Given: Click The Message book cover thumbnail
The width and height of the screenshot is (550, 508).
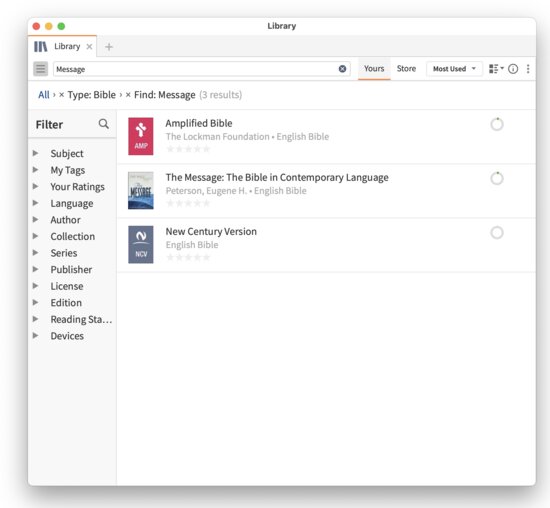Looking at the screenshot, I should 141,190.
